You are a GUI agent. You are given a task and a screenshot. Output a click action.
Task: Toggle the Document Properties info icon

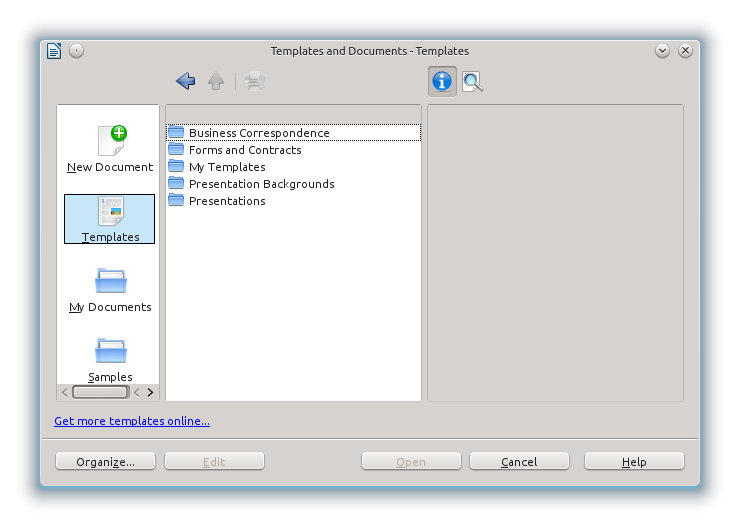coord(442,82)
